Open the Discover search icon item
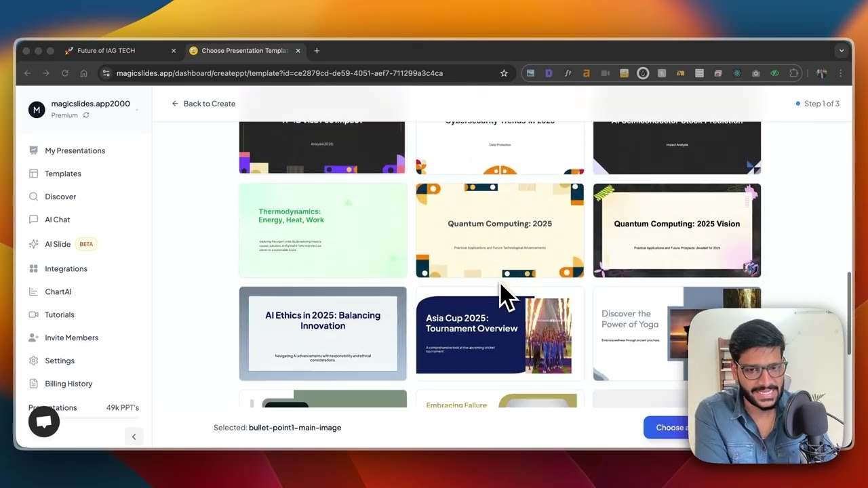Viewport: 868px width, 488px height. 53,197
